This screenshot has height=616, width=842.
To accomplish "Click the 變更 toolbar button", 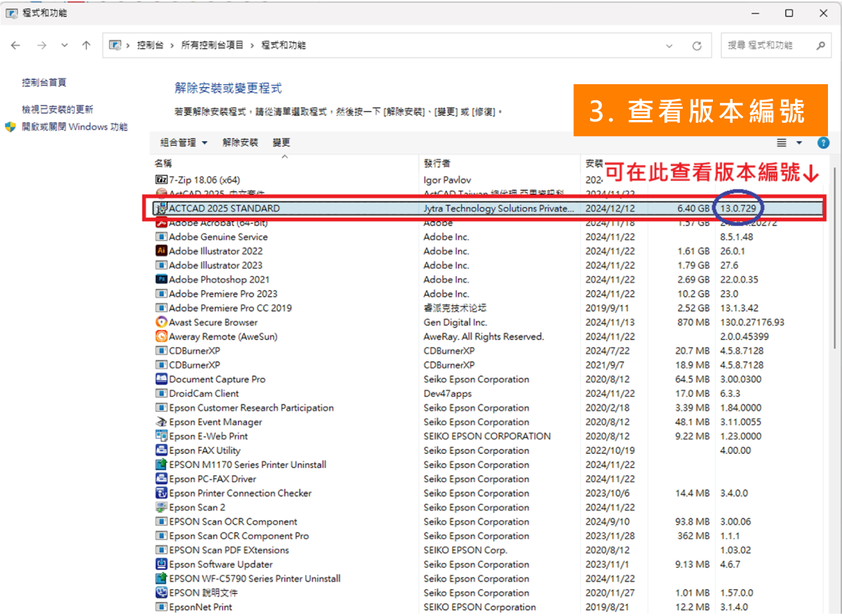I will pos(281,142).
